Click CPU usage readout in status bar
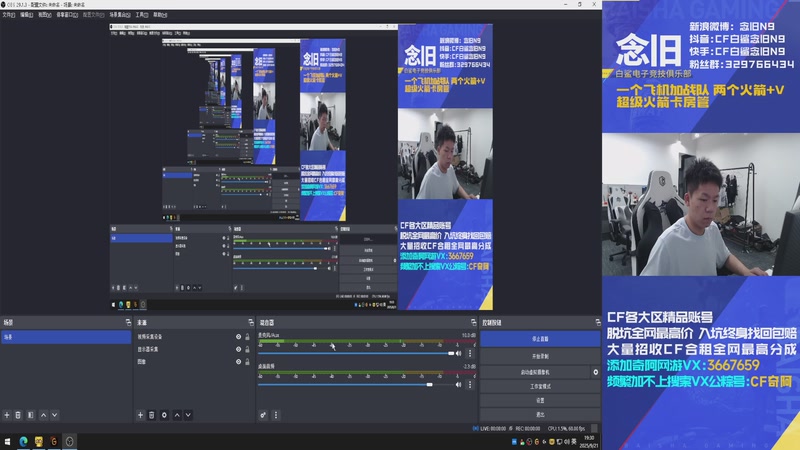 tap(566, 429)
